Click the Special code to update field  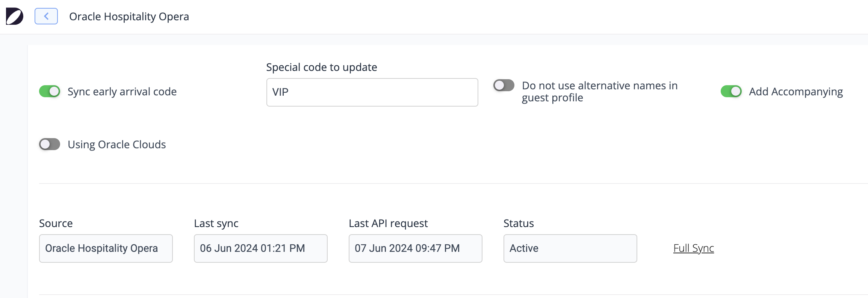[372, 92]
